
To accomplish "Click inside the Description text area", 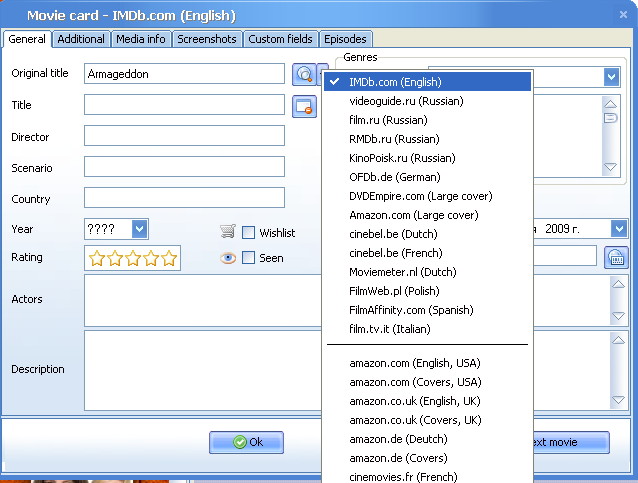I will 203,370.
